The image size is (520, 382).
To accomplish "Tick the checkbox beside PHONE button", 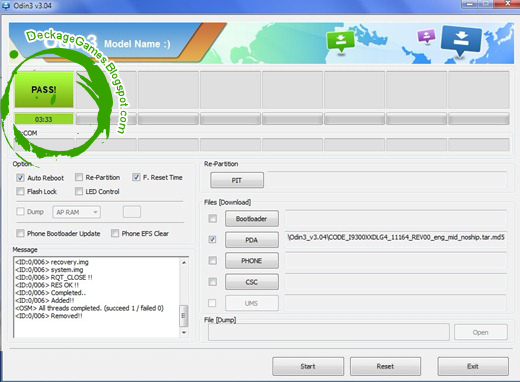I will [x=212, y=260].
